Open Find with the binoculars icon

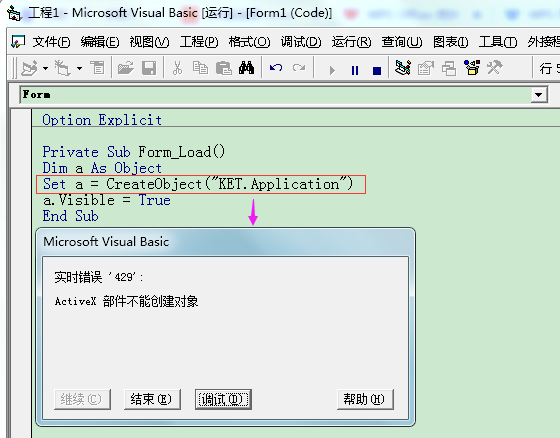[246, 68]
